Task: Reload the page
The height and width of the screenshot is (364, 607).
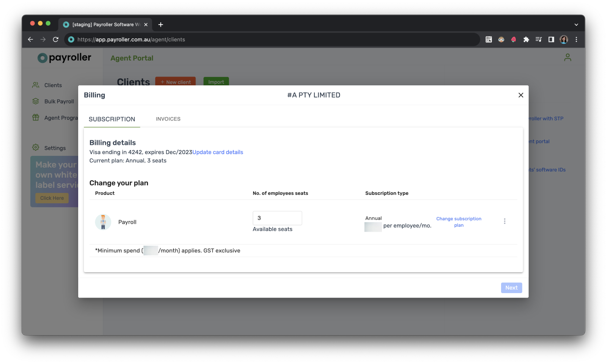Action: point(56,39)
